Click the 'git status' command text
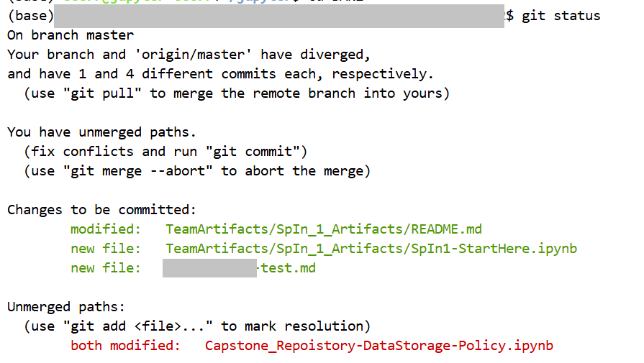The image size is (644, 363). (x=561, y=16)
